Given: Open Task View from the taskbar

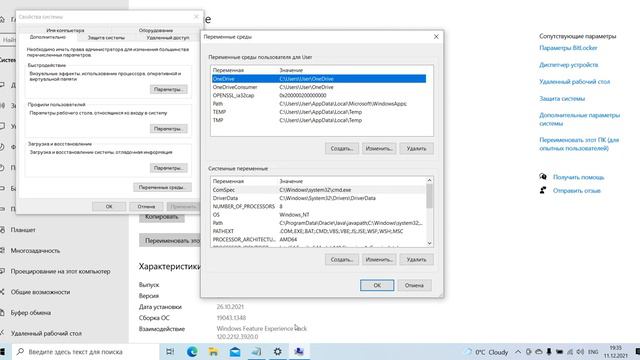Looking at the screenshot, I should tap(170, 351).
